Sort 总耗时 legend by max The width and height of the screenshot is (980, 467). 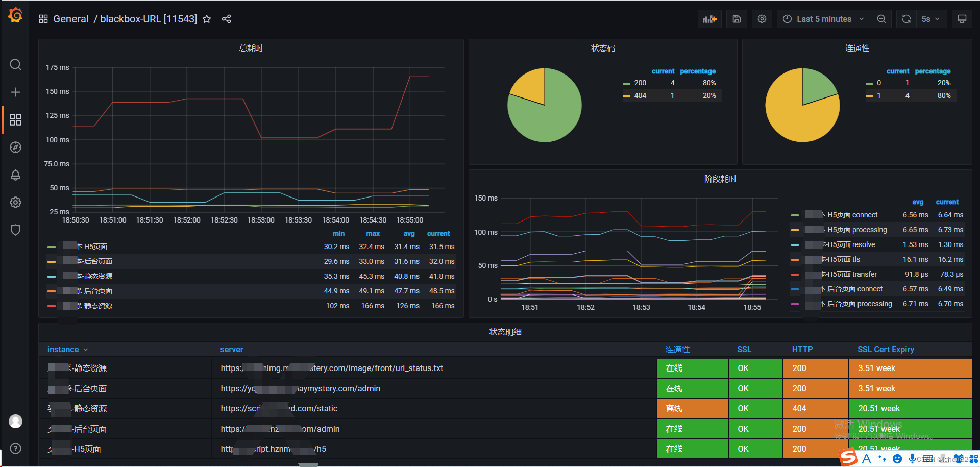coord(373,234)
